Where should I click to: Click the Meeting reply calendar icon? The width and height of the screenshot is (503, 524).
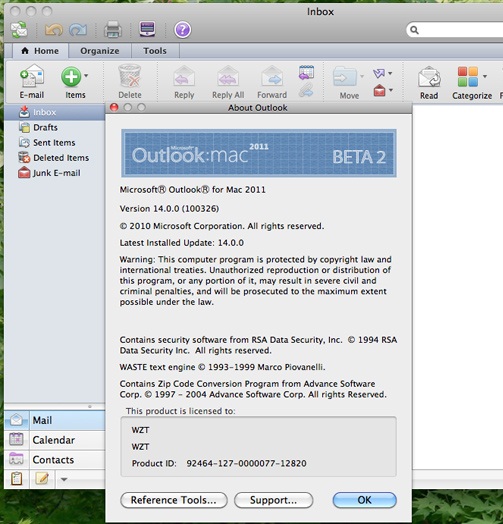[306, 73]
